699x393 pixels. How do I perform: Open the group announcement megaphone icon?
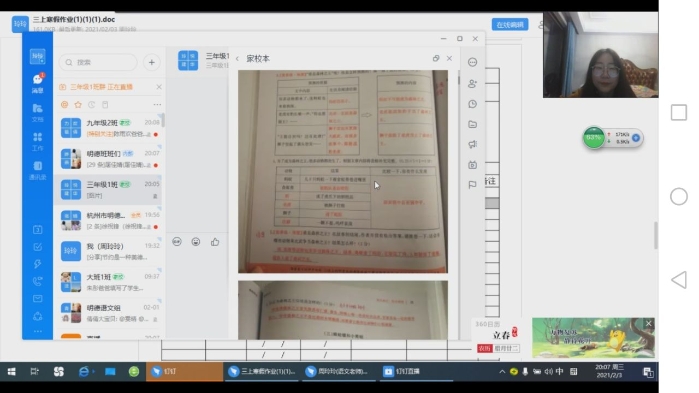(473, 144)
